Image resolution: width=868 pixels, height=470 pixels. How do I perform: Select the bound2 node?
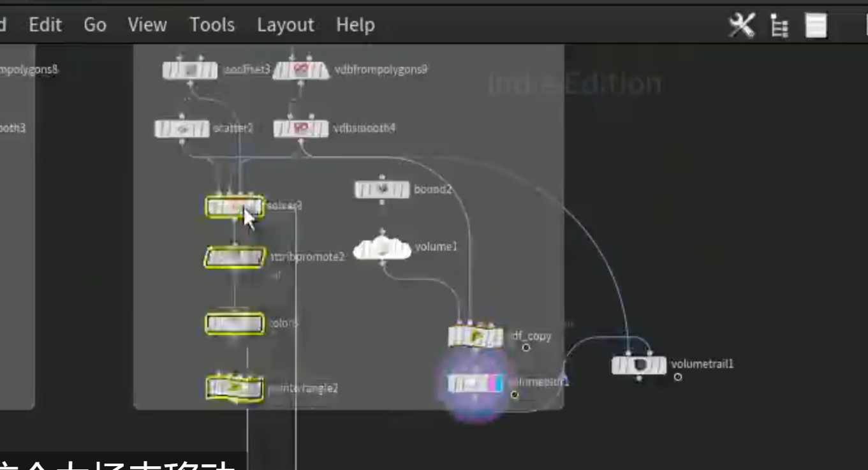pyautogui.click(x=382, y=189)
